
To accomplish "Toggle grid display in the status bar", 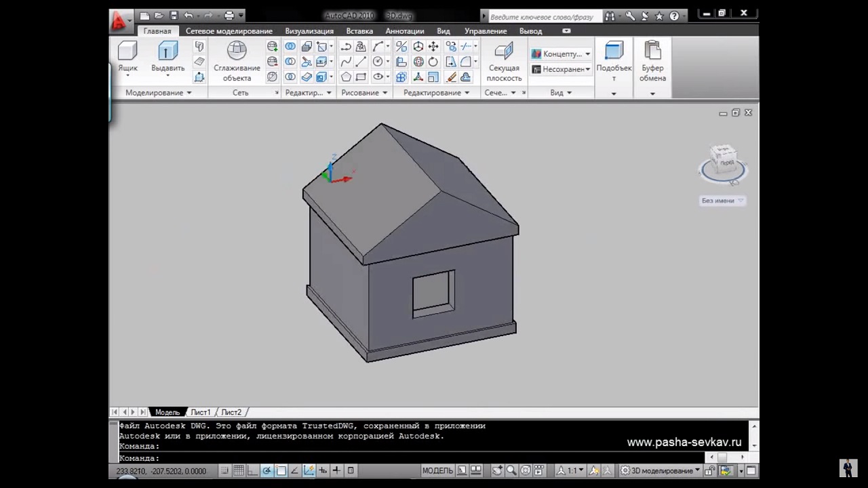I will [x=239, y=470].
